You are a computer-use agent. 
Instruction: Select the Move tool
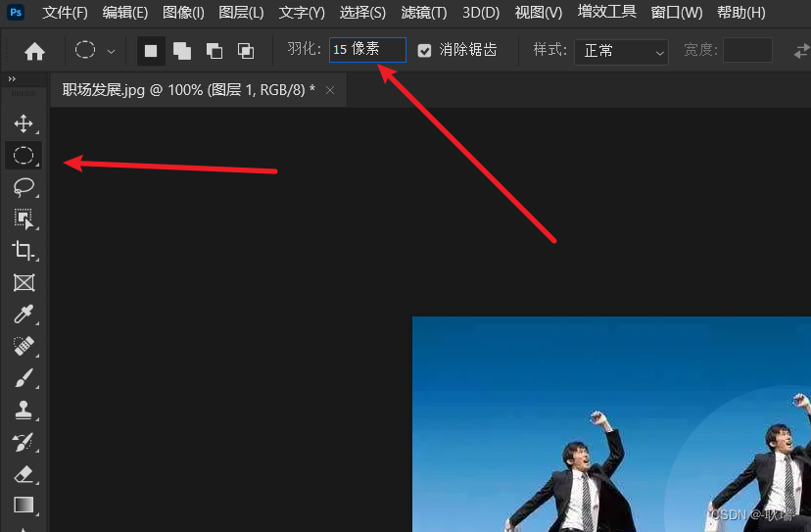(x=24, y=123)
